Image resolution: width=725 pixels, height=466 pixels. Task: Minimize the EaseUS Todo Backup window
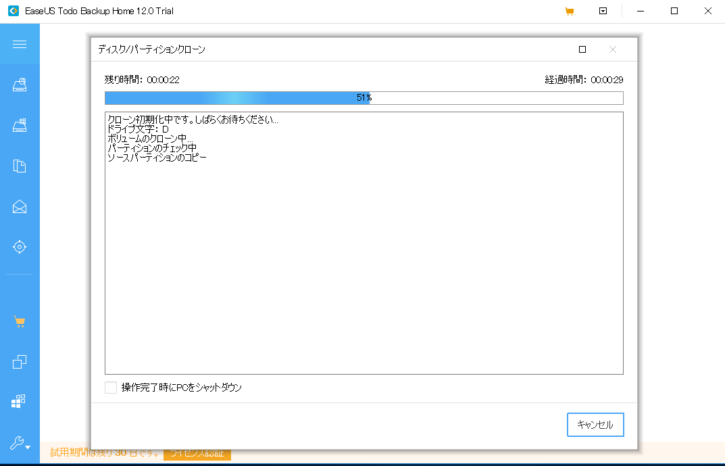tap(640, 12)
